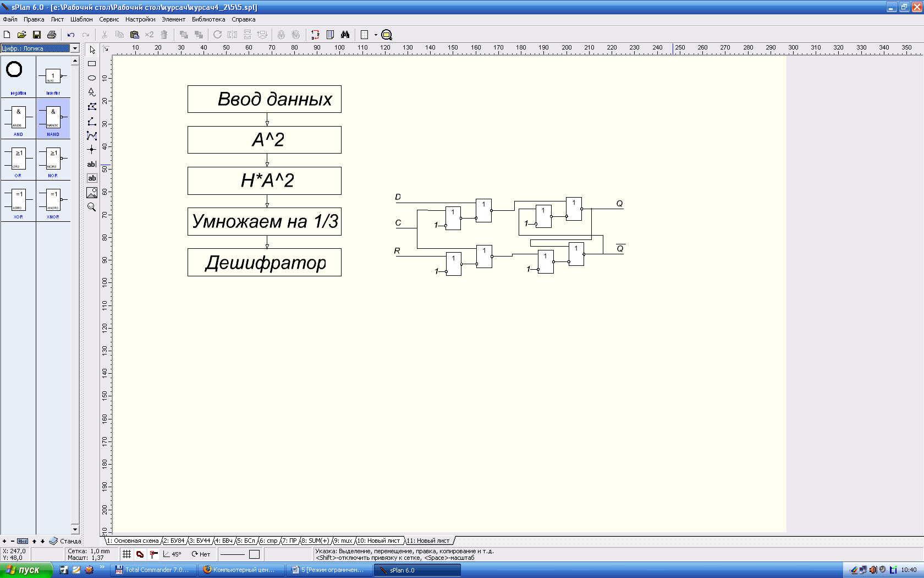
Task: Open the Правка menu
Action: pos(34,19)
